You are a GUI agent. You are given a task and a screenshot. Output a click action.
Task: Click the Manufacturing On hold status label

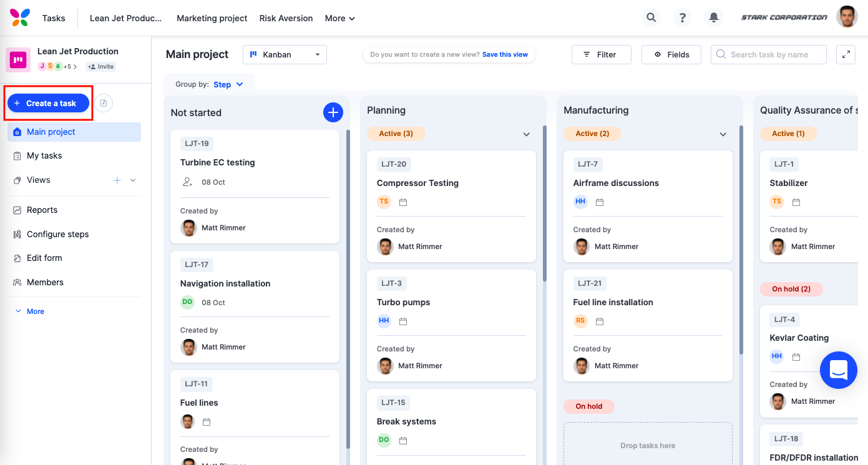click(x=589, y=406)
